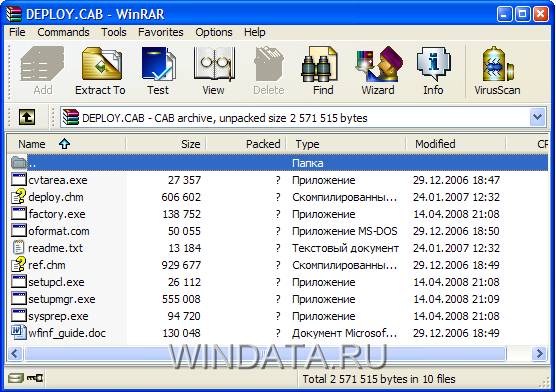Sort by the Packed column header
Image resolution: width=556 pixels, height=392 pixels.
[246, 144]
